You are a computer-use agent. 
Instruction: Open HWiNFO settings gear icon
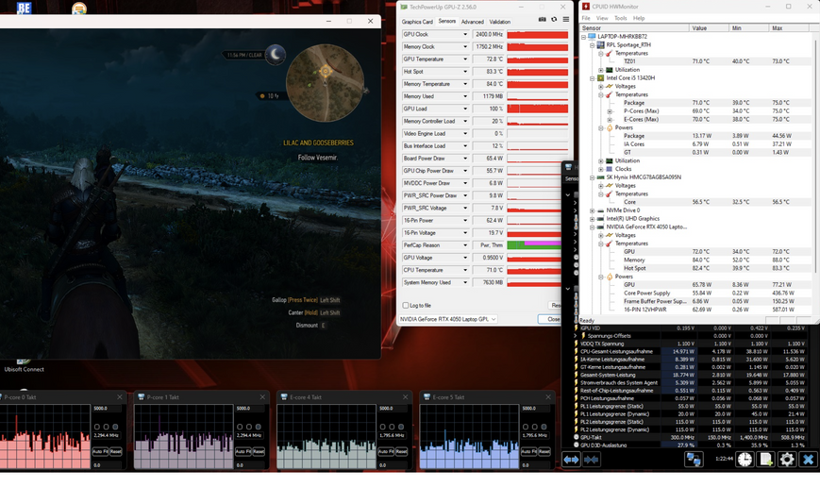click(x=787, y=460)
